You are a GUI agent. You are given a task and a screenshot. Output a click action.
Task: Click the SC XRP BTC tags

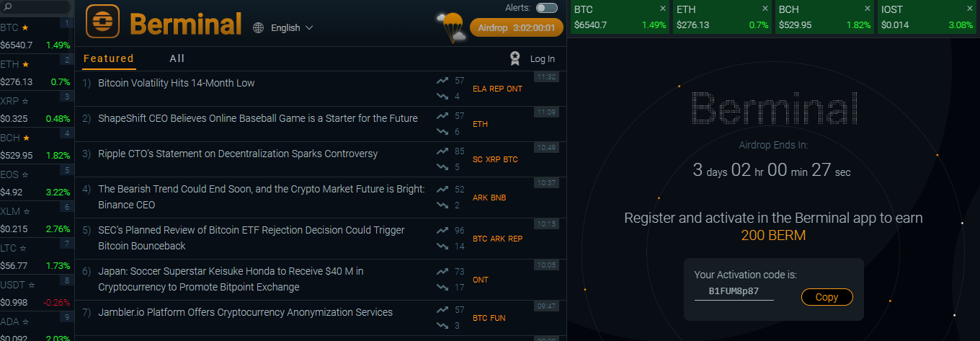point(495,159)
